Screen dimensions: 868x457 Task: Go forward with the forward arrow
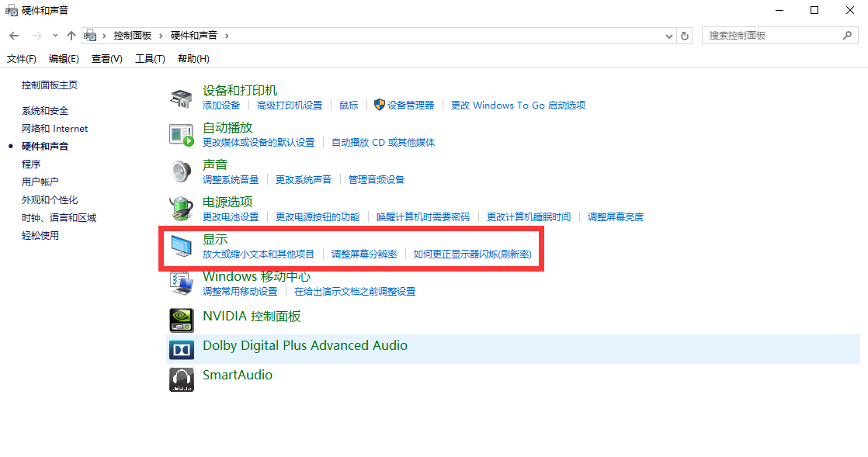pos(36,36)
